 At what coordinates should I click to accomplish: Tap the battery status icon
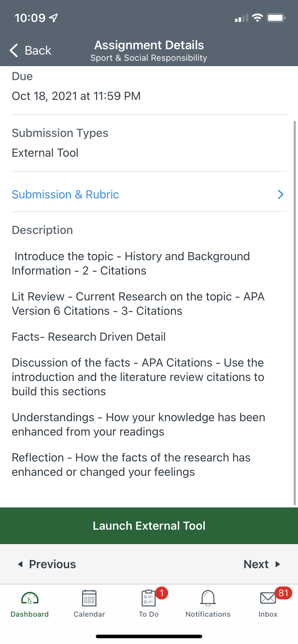pos(276,18)
